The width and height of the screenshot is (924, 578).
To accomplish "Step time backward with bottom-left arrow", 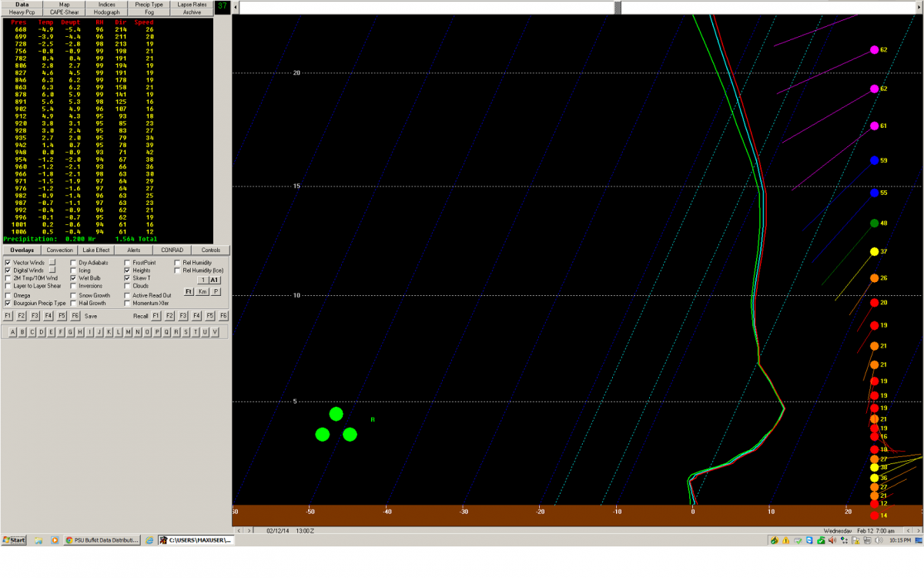I will (x=239, y=531).
